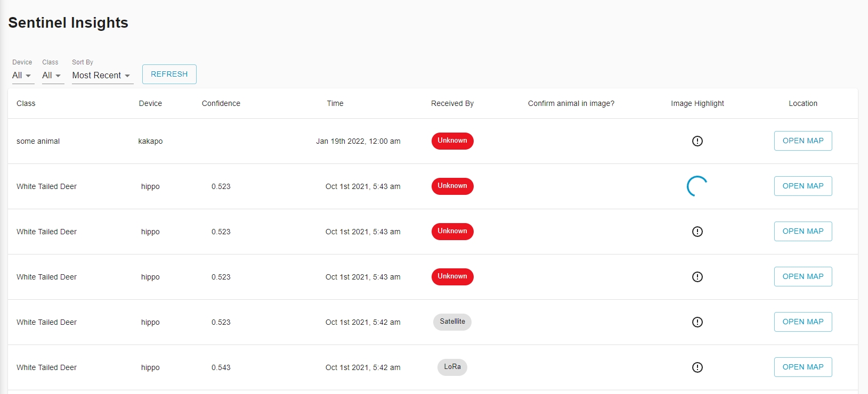Viewport: 868px width, 394px height.
Task: Click the image highlight alert icon for kakapo row
Action: point(697,141)
